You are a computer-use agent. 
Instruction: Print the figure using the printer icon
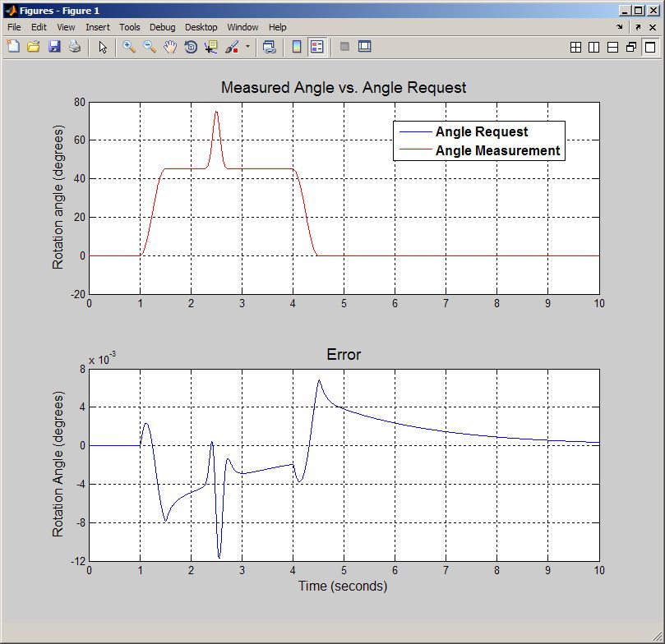pos(75,47)
